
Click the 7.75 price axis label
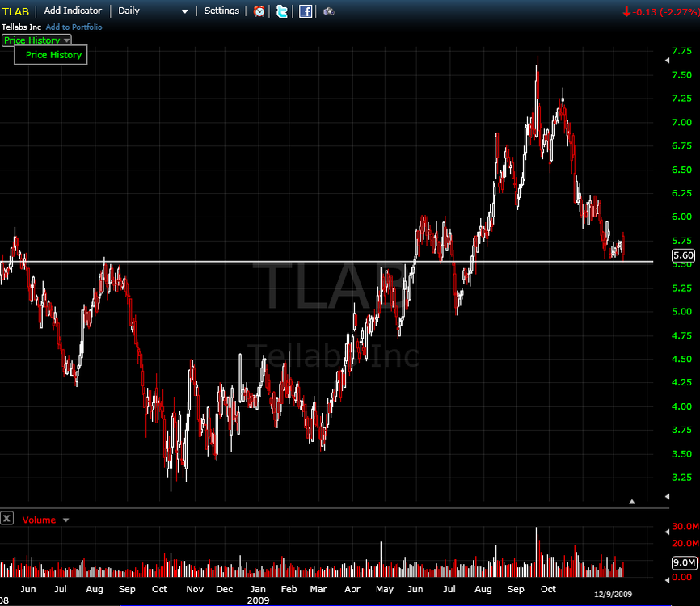[x=681, y=51]
